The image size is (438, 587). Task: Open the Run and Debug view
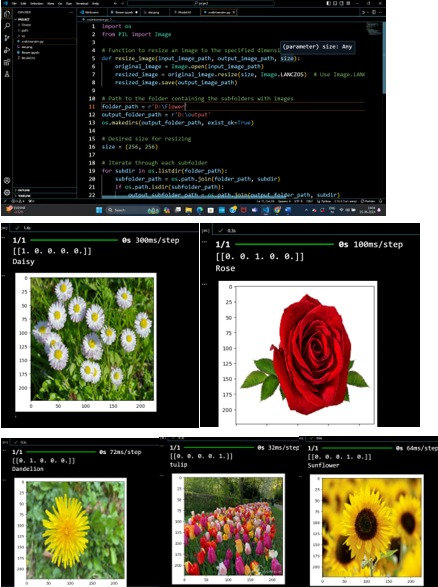click(x=7, y=50)
